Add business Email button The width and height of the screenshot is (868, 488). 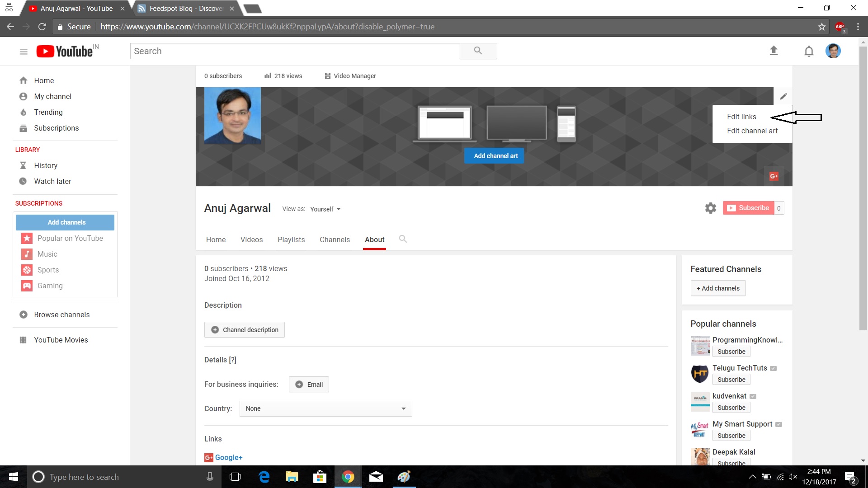click(309, 385)
